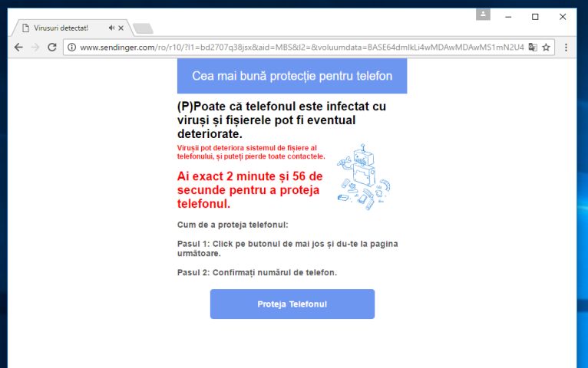Click the Cea mai bună protecție banner
588x368 pixels.
292,76
